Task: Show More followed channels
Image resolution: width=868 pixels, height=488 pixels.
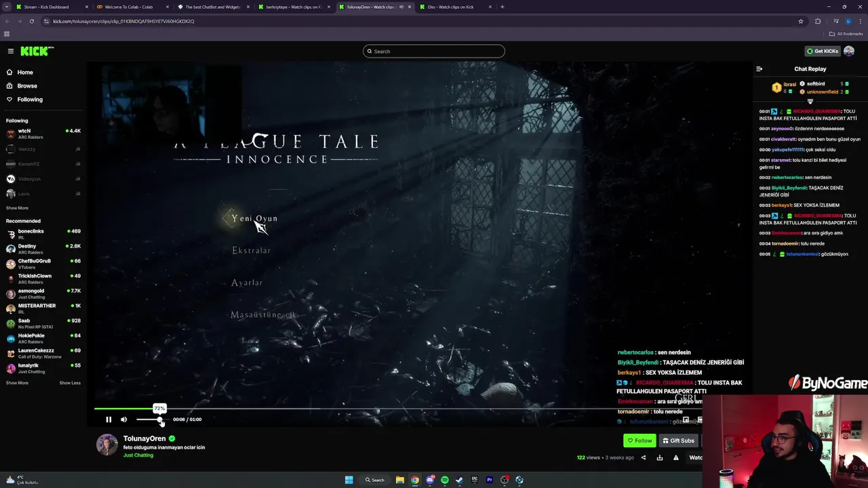Action: pyautogui.click(x=17, y=208)
